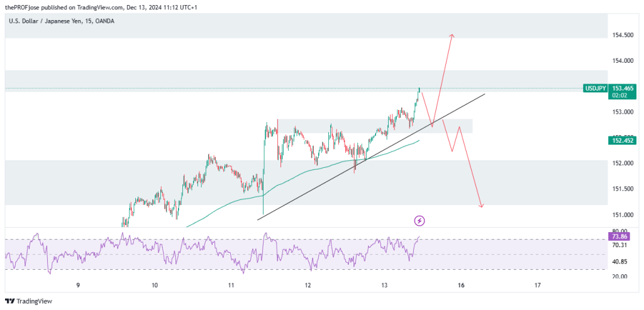644x310 pixels.
Task: Click the 153.465 current price label
Action: tap(623, 88)
